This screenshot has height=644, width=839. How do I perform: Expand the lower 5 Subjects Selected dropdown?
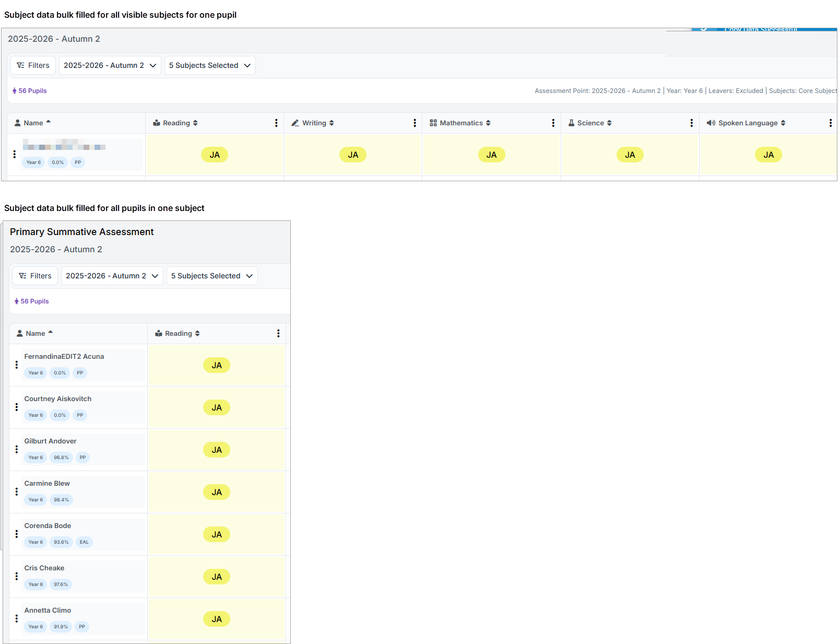click(212, 276)
